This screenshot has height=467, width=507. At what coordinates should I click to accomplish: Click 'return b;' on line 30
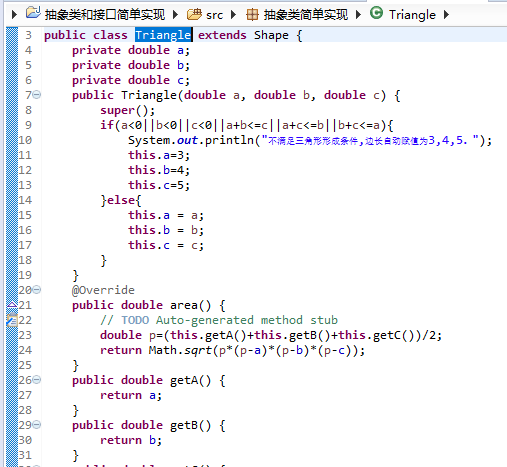pos(131,440)
